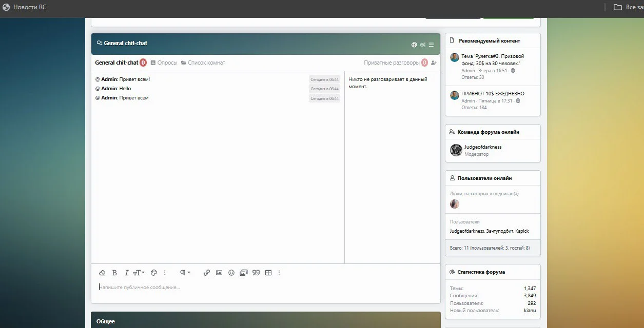Open chat settings gears icon
644x328 pixels.
[x=423, y=45]
